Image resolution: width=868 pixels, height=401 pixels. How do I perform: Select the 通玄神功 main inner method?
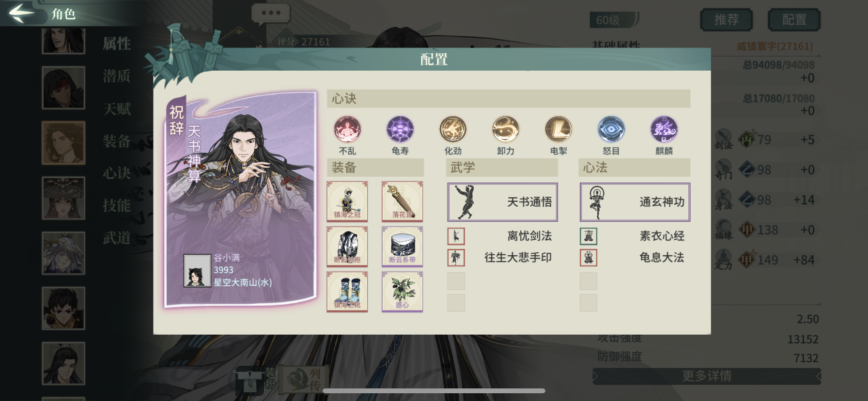(635, 202)
